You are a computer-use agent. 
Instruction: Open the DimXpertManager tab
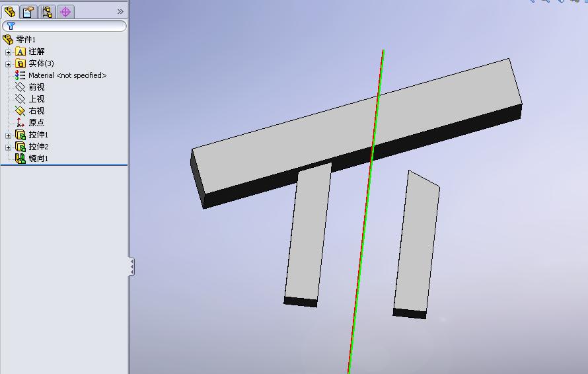click(65, 12)
